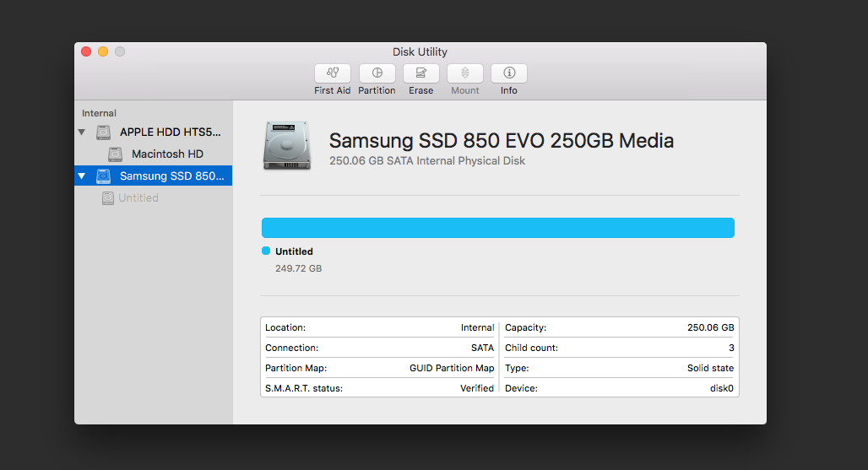Viewport: 868px width, 470px height.
Task: Click the 250.06 GB SATA subtitle
Action: click(x=427, y=161)
